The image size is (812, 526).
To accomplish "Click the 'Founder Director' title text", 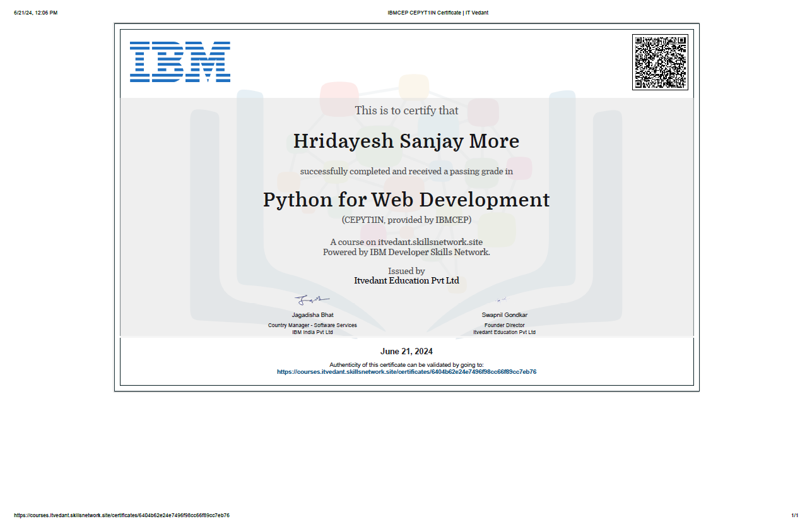I will click(x=504, y=325).
